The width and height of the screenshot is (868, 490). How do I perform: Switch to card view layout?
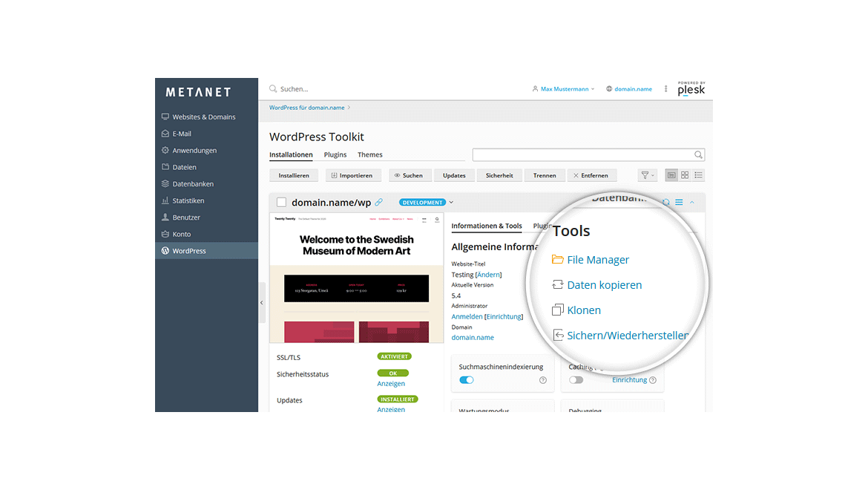click(x=671, y=175)
